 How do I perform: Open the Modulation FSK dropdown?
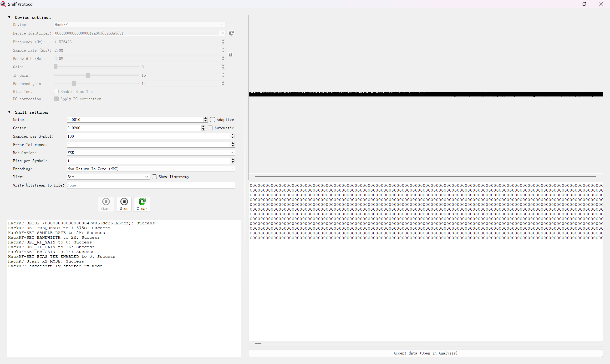click(x=151, y=153)
